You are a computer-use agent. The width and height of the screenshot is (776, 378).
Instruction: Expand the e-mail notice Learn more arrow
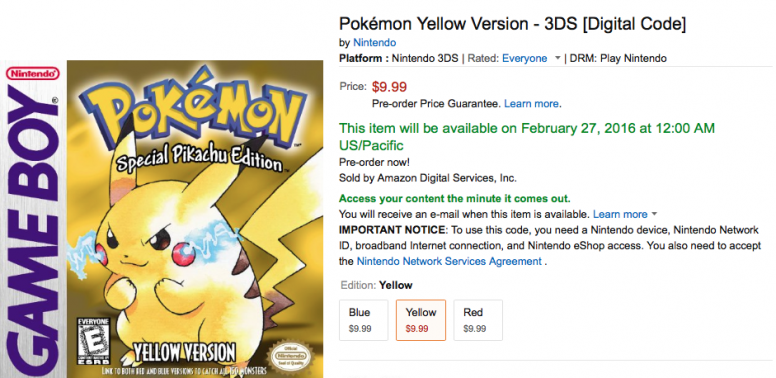tap(654, 214)
